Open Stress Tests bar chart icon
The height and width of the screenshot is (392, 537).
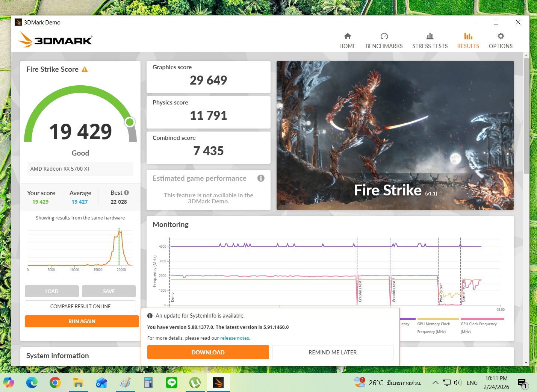(430, 36)
